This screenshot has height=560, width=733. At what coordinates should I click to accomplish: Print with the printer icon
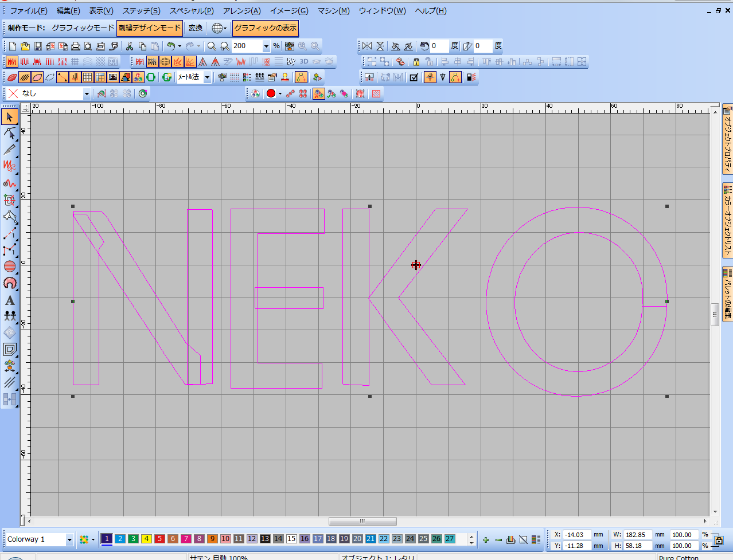pos(76,46)
